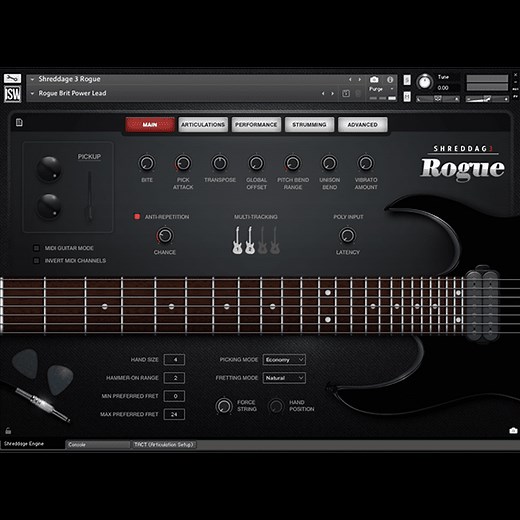Click the HAND POSITION knob
The height and width of the screenshot is (520, 520).
pos(276,406)
